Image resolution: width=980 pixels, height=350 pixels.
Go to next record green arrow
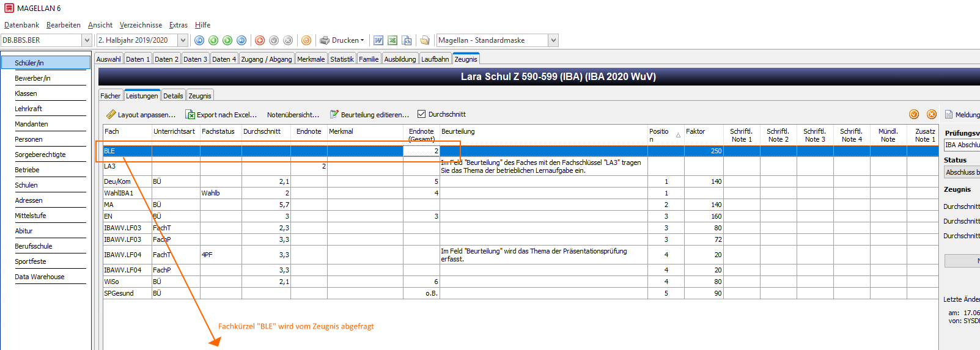tap(227, 40)
